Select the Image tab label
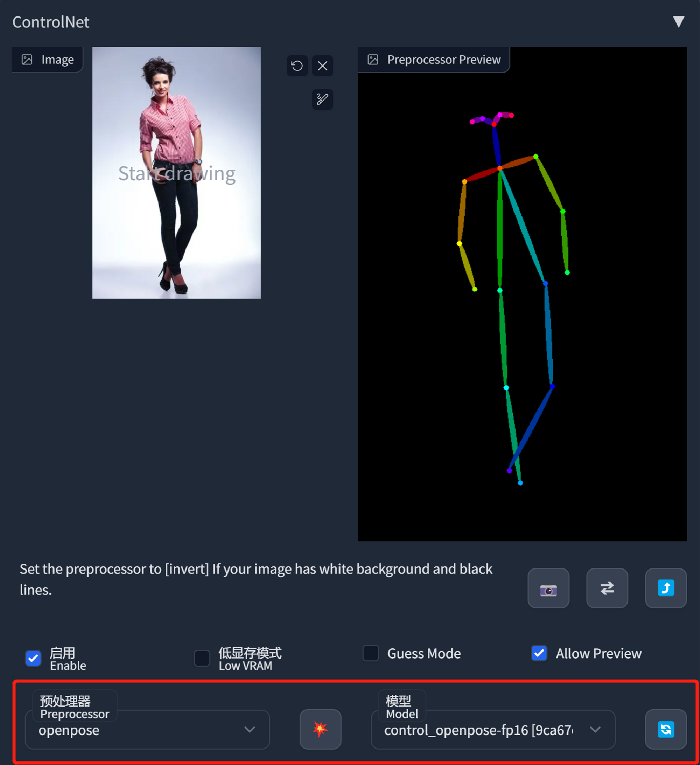 pos(48,60)
